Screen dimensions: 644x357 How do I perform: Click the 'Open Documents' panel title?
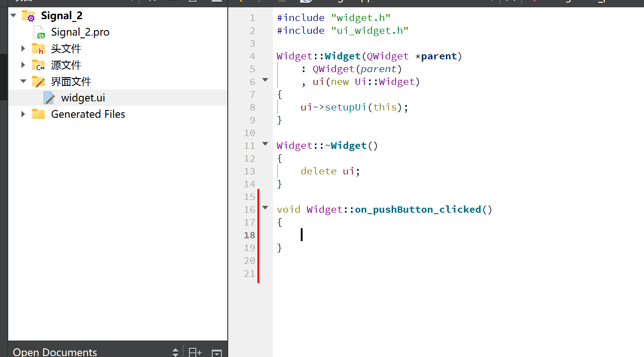tap(55, 352)
